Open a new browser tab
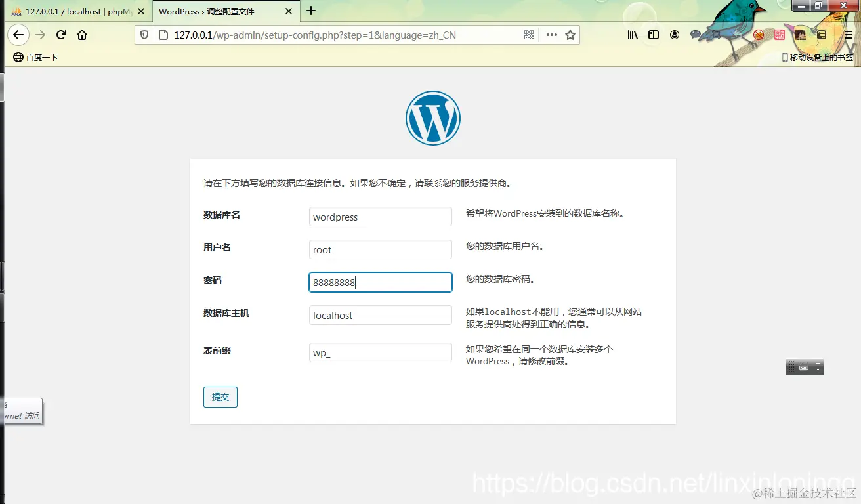 (x=311, y=10)
